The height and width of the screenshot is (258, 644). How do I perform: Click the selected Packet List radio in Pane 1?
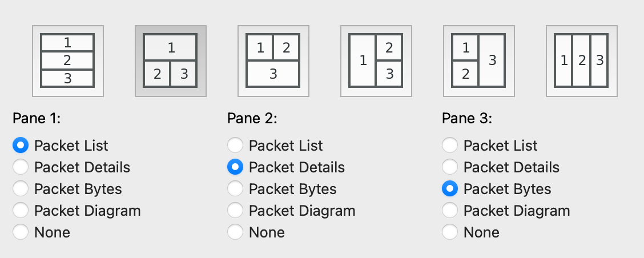21,146
